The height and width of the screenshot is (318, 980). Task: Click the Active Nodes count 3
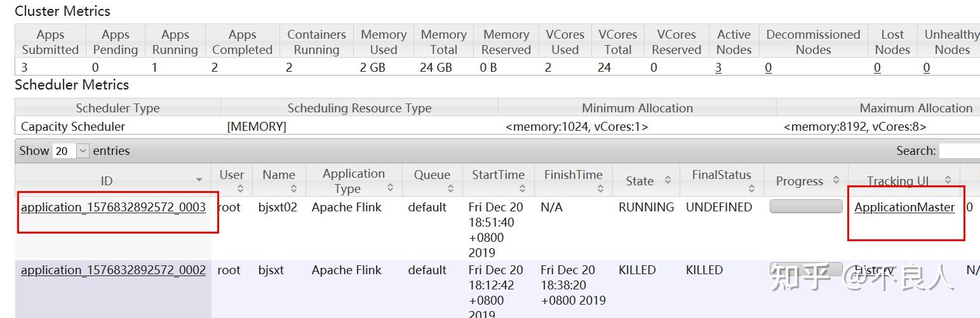pos(718,68)
